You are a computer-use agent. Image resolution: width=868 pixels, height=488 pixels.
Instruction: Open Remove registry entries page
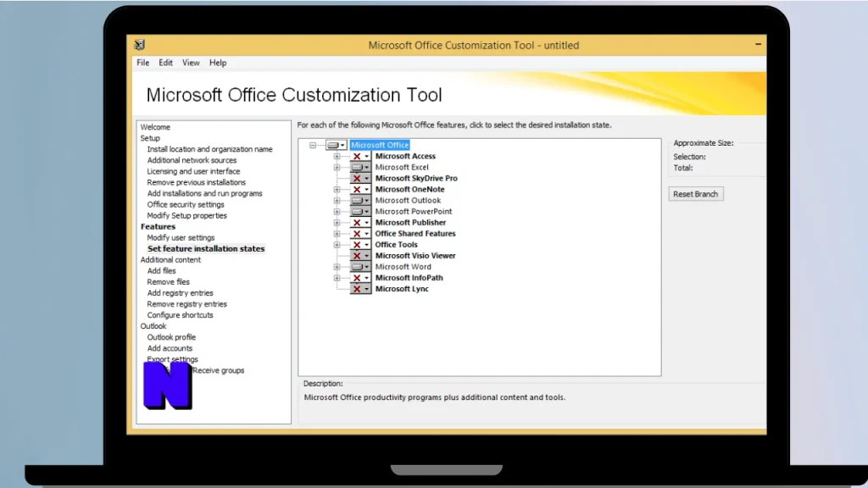pyautogui.click(x=186, y=304)
